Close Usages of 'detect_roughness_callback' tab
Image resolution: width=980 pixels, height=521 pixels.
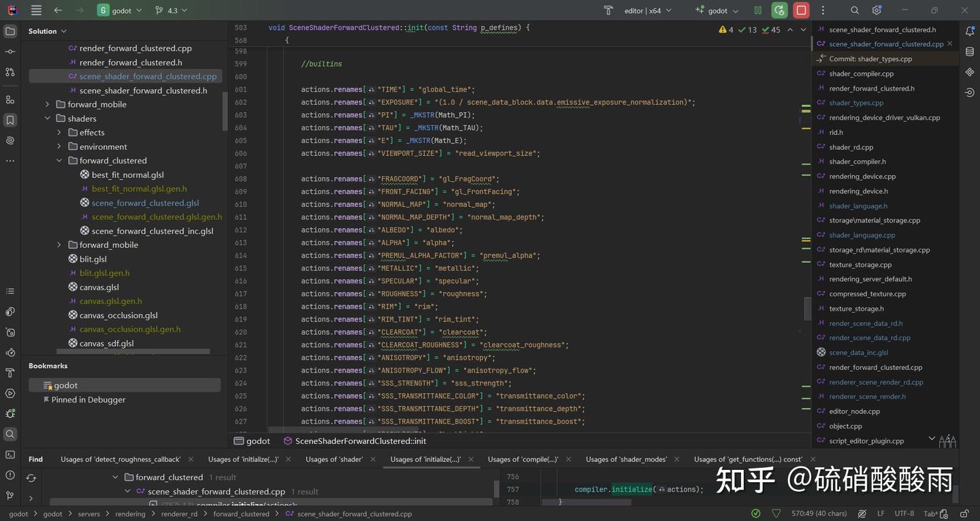coord(191,460)
